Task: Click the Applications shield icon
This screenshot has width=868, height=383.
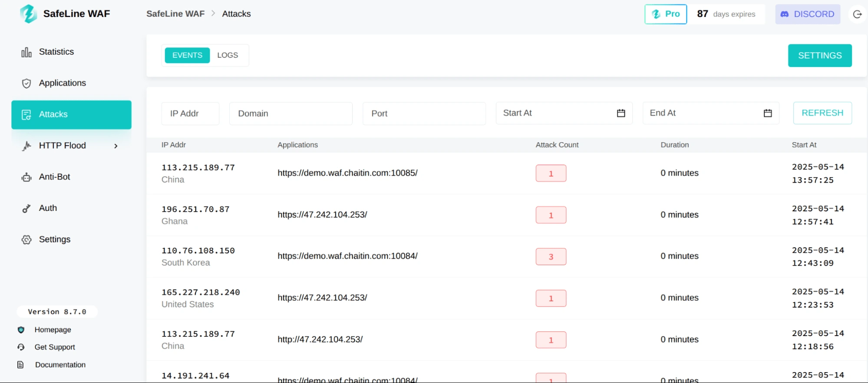Action: [x=26, y=83]
